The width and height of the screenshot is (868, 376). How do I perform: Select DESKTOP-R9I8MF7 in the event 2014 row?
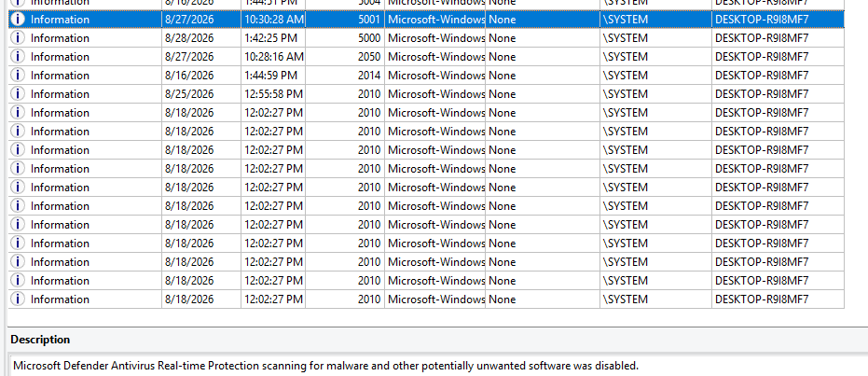(762, 76)
